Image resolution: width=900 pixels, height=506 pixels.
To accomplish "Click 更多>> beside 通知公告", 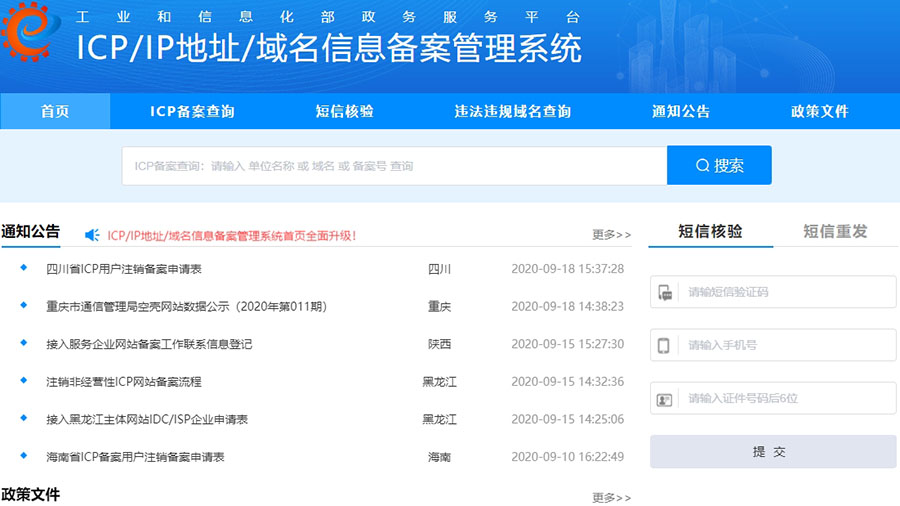I will coord(612,235).
